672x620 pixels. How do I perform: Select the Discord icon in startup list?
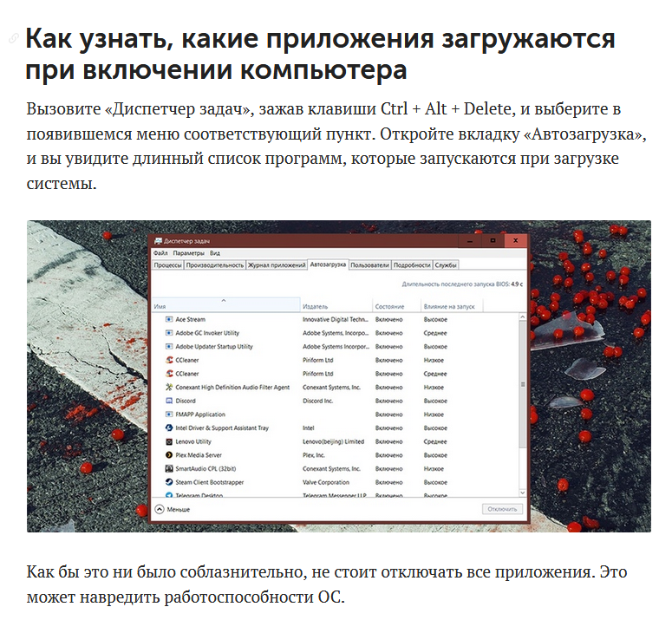click(x=168, y=401)
